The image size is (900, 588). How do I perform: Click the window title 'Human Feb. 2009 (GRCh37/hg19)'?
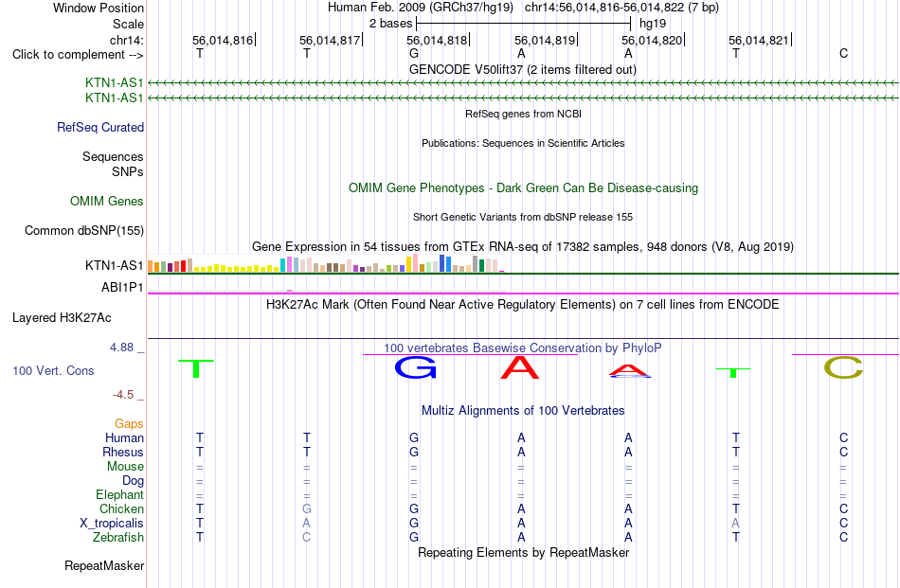pyautogui.click(x=423, y=8)
